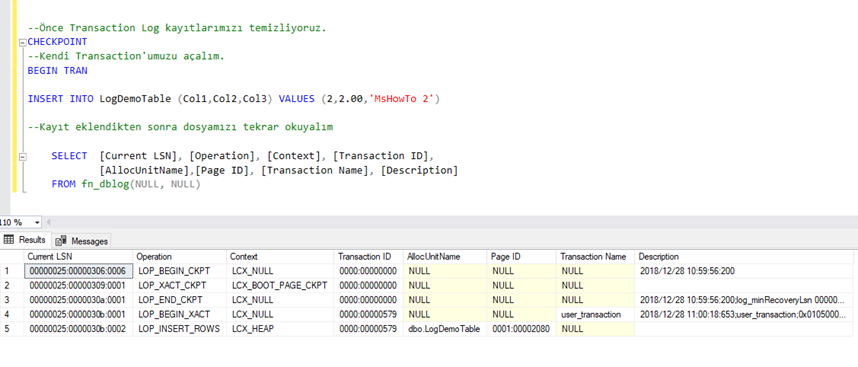Image resolution: width=858 pixels, height=367 pixels.
Task: Click the Messages tab icon
Action: (61, 241)
